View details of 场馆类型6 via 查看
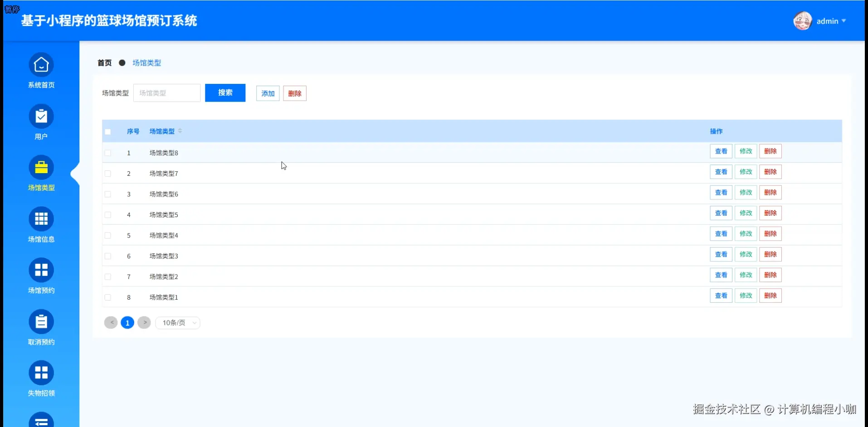868x427 pixels. coord(721,193)
